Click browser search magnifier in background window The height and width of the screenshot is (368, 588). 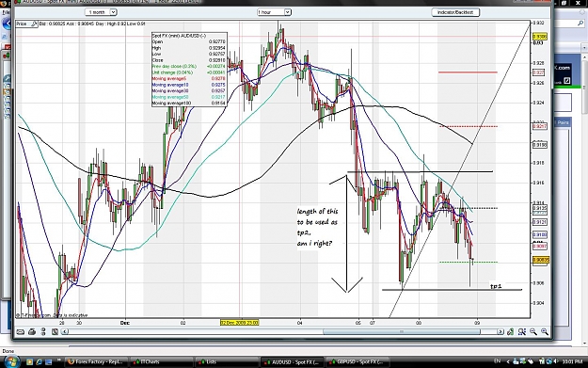[580, 24]
